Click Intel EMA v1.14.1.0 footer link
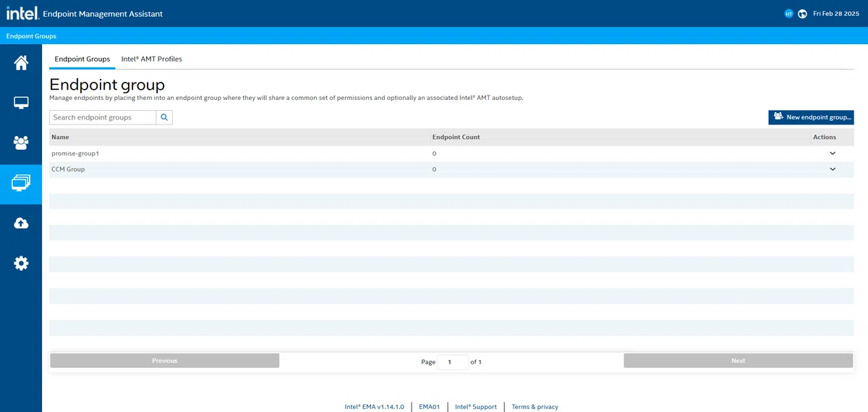 click(x=374, y=407)
